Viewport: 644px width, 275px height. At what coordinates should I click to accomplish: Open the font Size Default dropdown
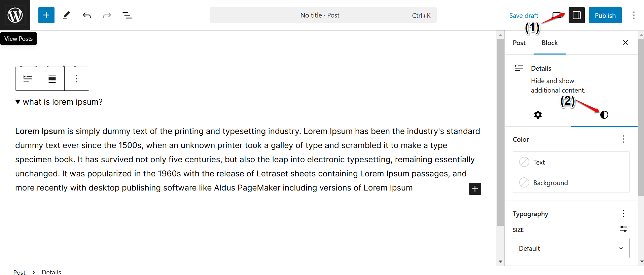(x=571, y=248)
